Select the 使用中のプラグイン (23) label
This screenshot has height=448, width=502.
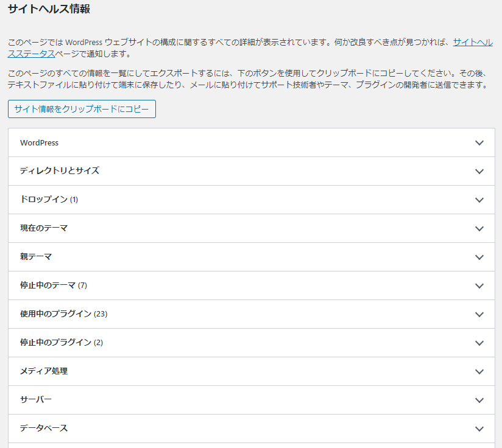click(63, 314)
